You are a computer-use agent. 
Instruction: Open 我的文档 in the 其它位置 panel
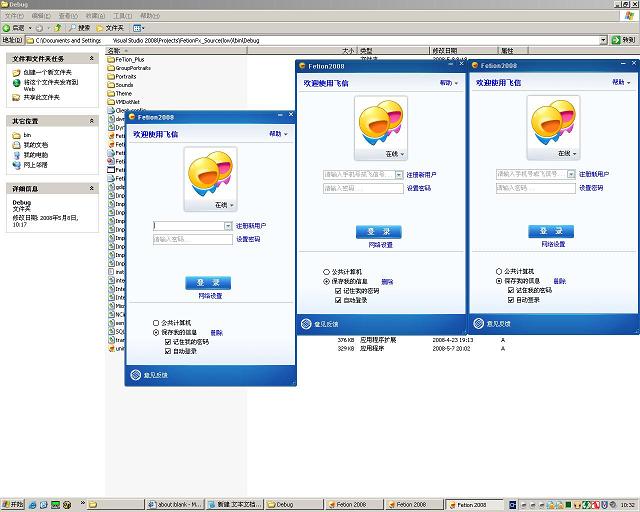pos(36,145)
